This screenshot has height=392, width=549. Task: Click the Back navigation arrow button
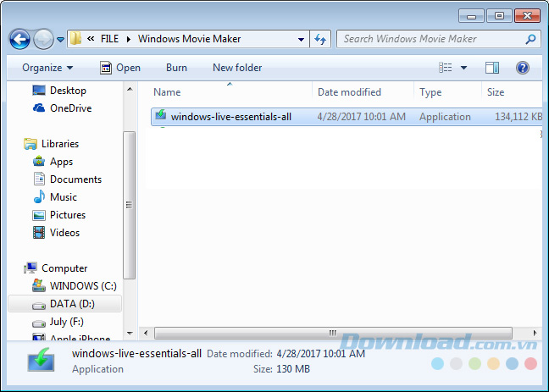coord(19,39)
